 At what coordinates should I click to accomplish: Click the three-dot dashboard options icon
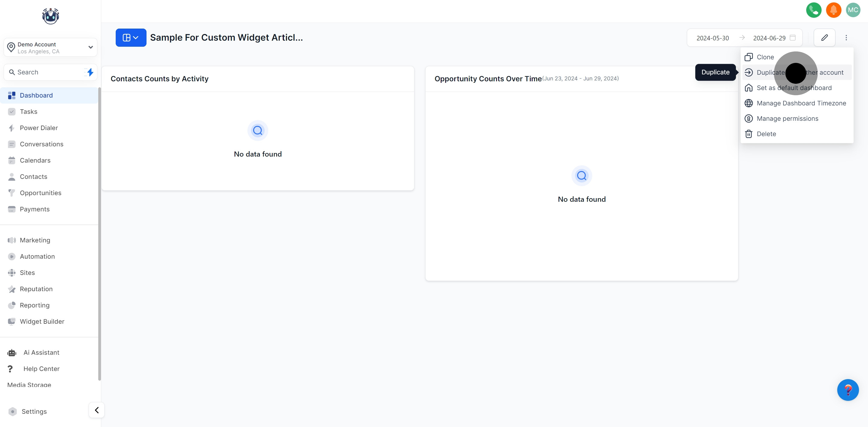[846, 38]
